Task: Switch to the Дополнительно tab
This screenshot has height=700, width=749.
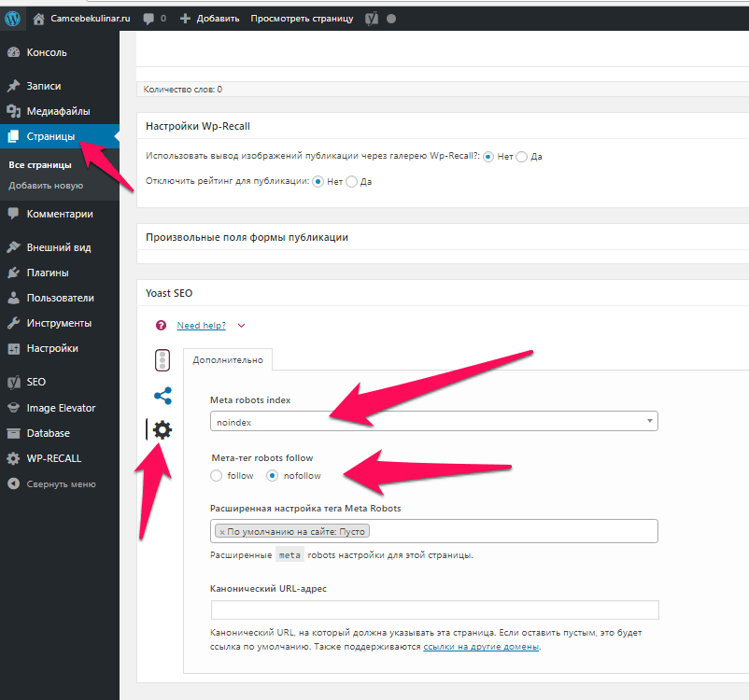Action: click(228, 359)
